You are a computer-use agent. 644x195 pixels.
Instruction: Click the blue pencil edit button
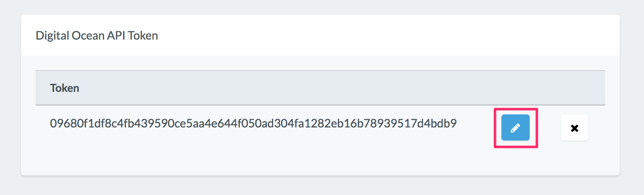click(x=515, y=127)
